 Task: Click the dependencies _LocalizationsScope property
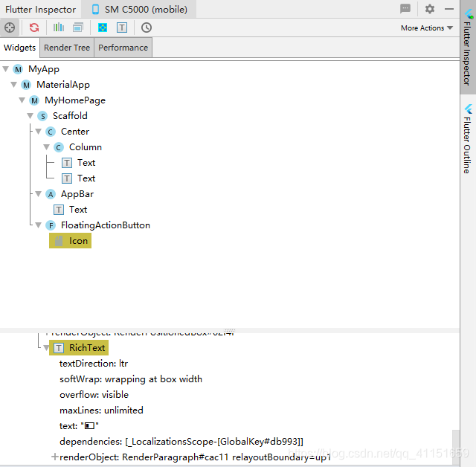click(x=181, y=441)
